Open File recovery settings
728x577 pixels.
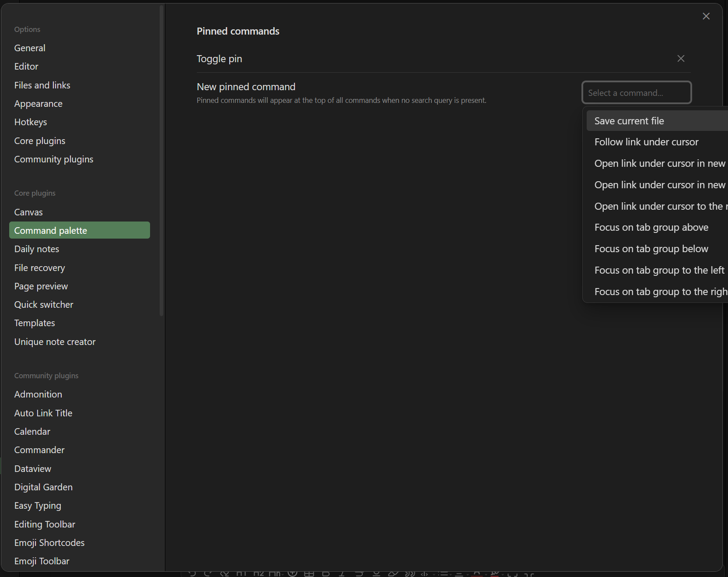[x=80, y=268]
